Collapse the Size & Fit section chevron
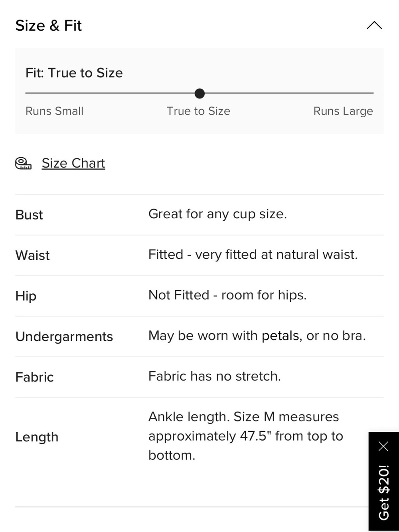This screenshot has height=532, width=399. [374, 26]
